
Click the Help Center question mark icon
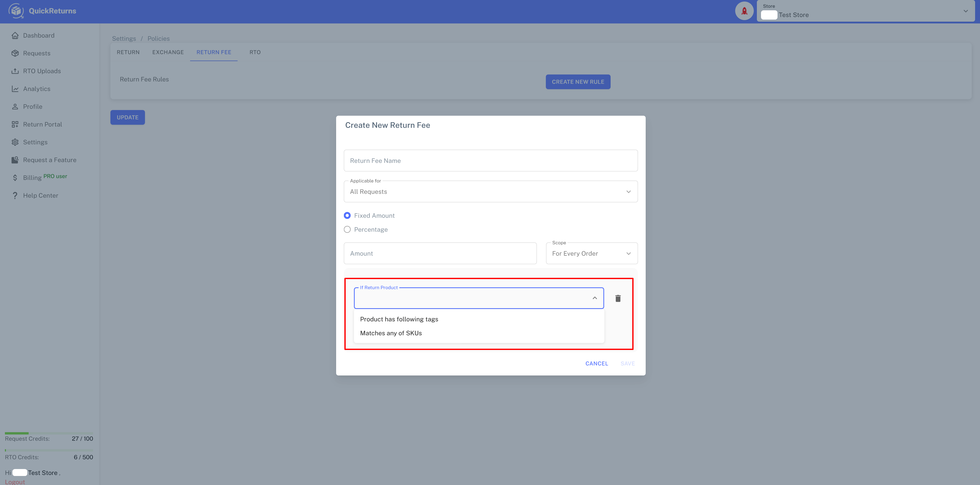(15, 195)
